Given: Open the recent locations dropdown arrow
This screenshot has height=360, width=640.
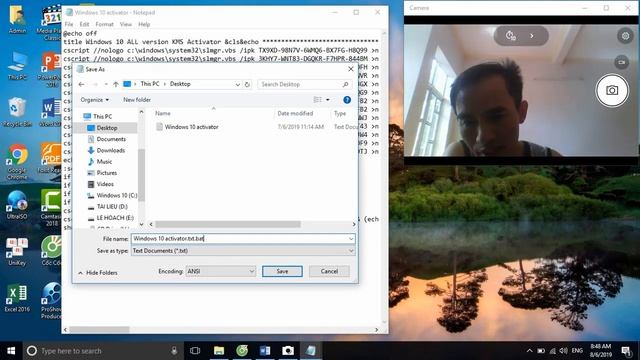Looking at the screenshot, I should [106, 84].
